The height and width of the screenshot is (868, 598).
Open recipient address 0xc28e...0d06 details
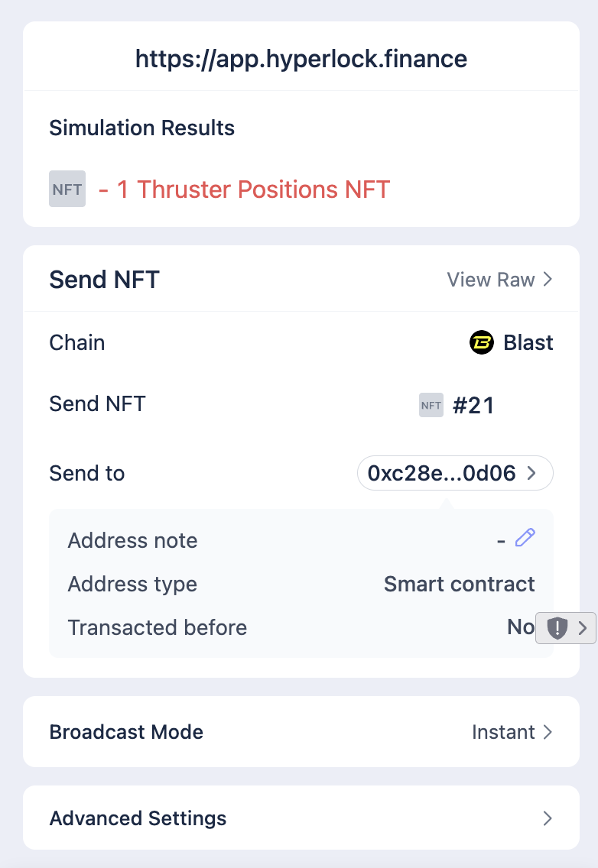[454, 474]
